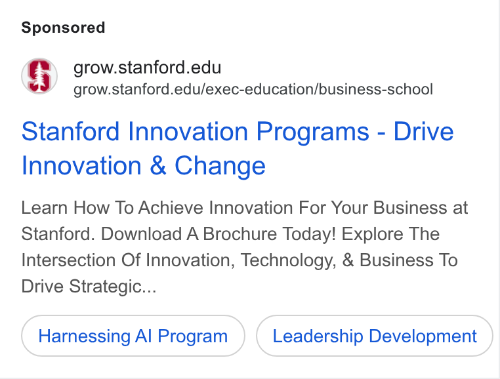This screenshot has width=500, height=379.
Task: Click the word 'Drive' in the headline
Action: tap(423, 131)
